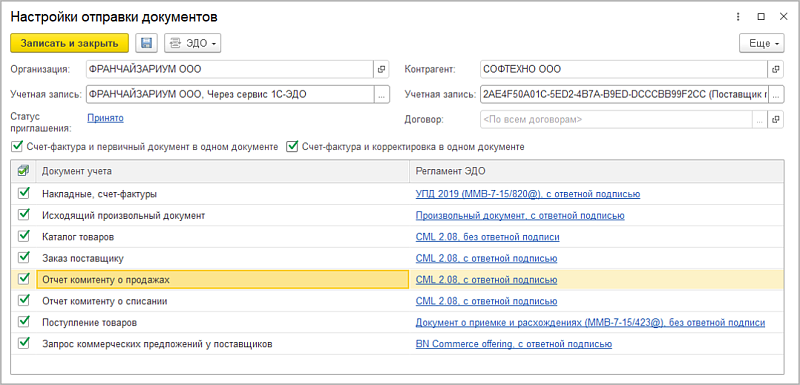The width and height of the screenshot is (800, 385).
Task: Click the Принято status link
Action: point(106,118)
